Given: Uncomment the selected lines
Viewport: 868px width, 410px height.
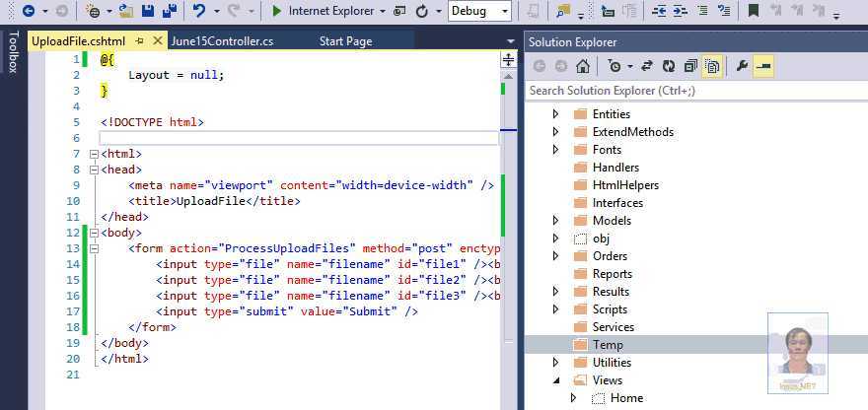Looking at the screenshot, I should [724, 11].
